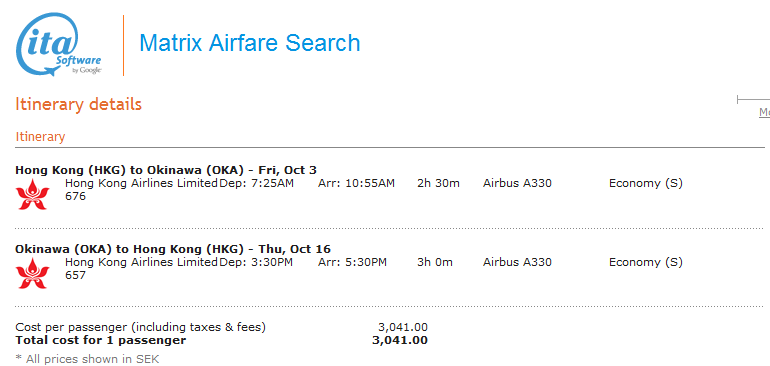Click Hong Kong Airlines logo for flight 676

pyautogui.click(x=33, y=195)
